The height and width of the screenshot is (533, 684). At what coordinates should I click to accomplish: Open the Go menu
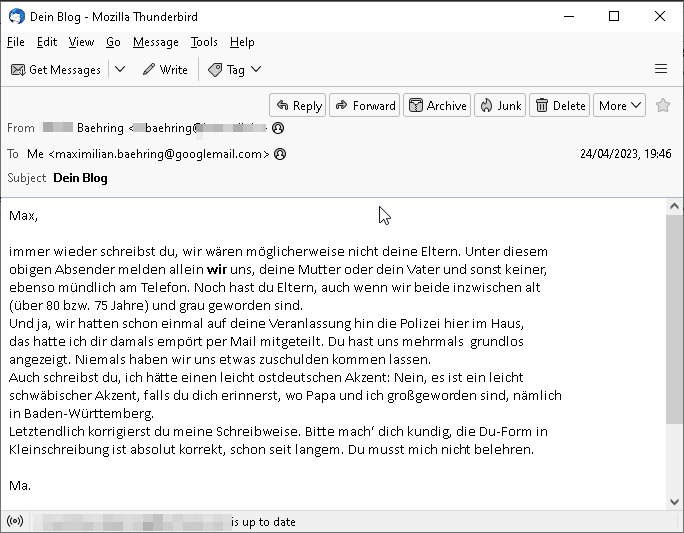click(x=113, y=42)
